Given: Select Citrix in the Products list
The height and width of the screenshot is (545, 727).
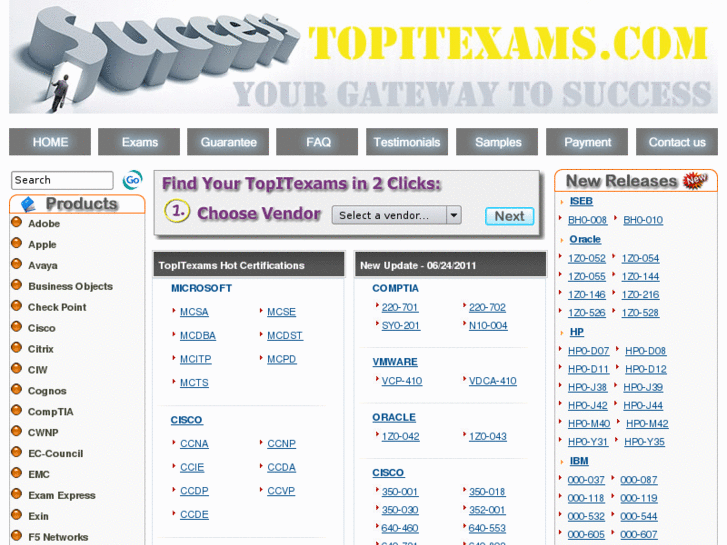Looking at the screenshot, I should 41,349.
